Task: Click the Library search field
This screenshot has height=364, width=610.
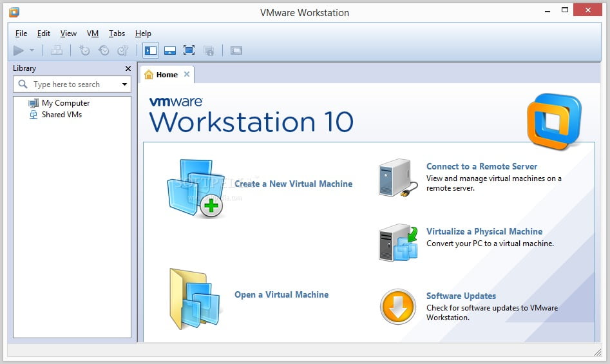Action: (x=72, y=84)
